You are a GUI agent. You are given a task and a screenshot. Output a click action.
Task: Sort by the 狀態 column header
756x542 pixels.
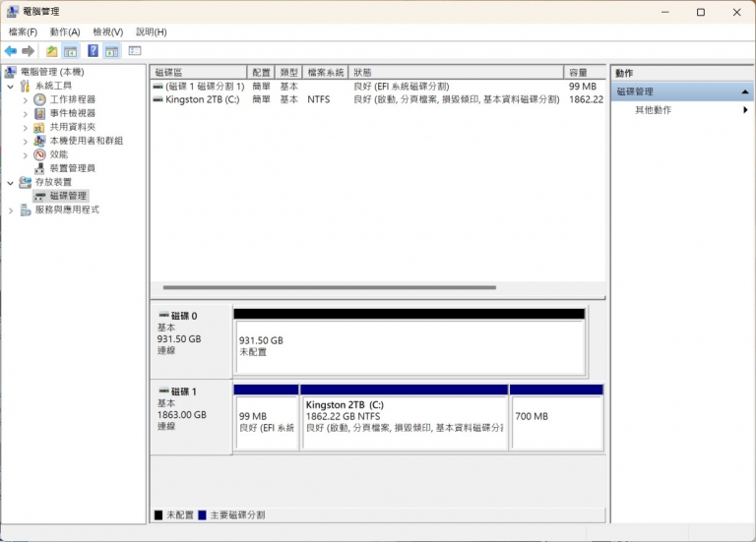(x=456, y=72)
